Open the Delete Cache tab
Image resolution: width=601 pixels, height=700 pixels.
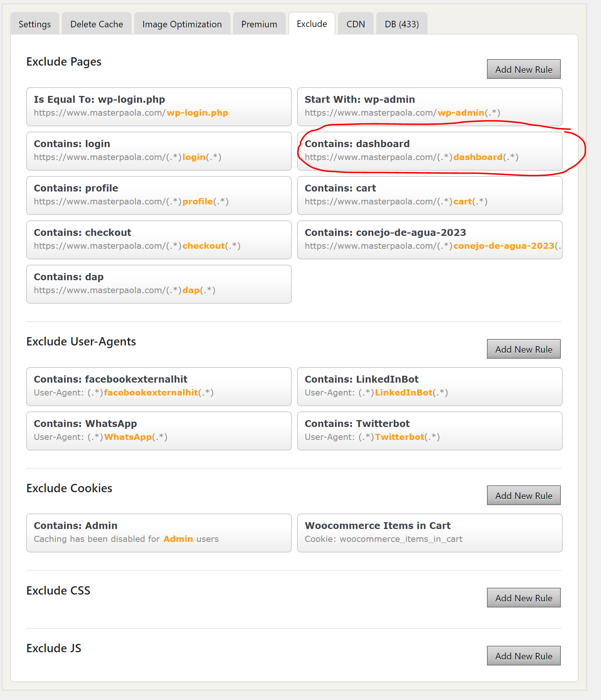point(97,24)
